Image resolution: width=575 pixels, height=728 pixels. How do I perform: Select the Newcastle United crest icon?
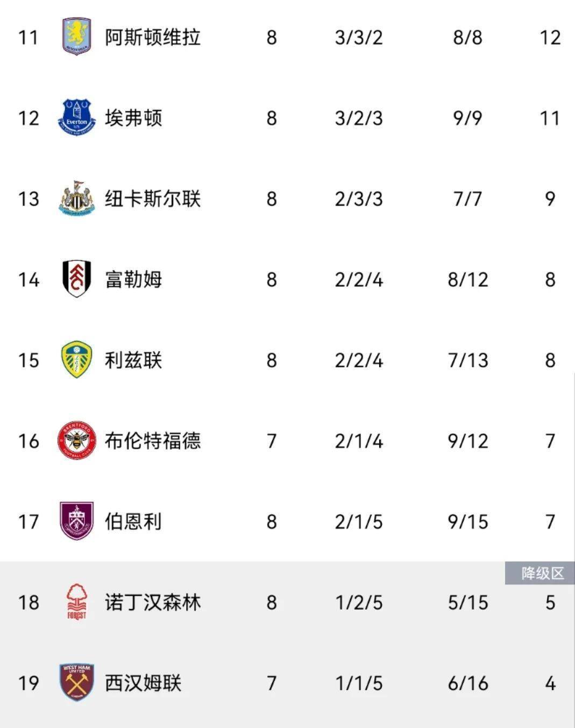tap(76, 198)
